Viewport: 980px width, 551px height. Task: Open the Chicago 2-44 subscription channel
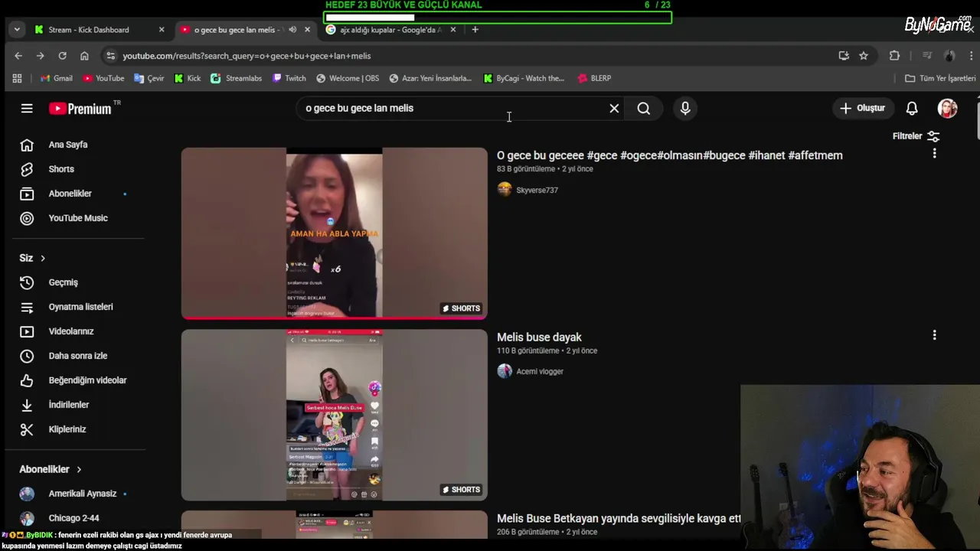coord(74,518)
